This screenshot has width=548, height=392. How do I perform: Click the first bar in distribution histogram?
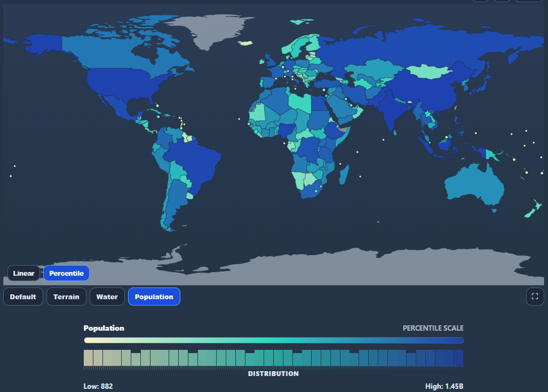click(x=89, y=358)
